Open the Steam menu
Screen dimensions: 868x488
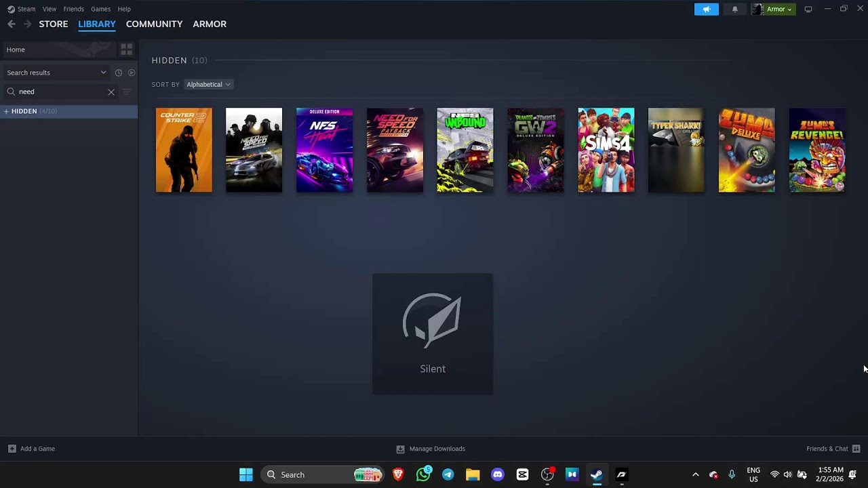26,9
